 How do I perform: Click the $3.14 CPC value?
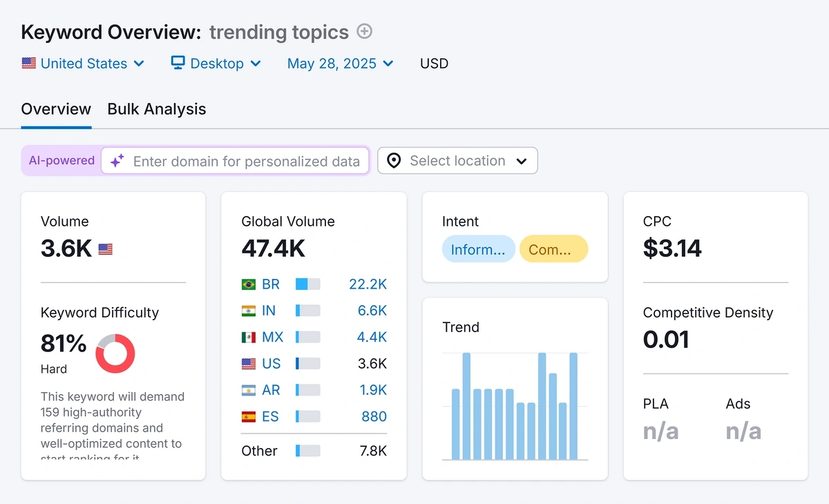click(672, 249)
